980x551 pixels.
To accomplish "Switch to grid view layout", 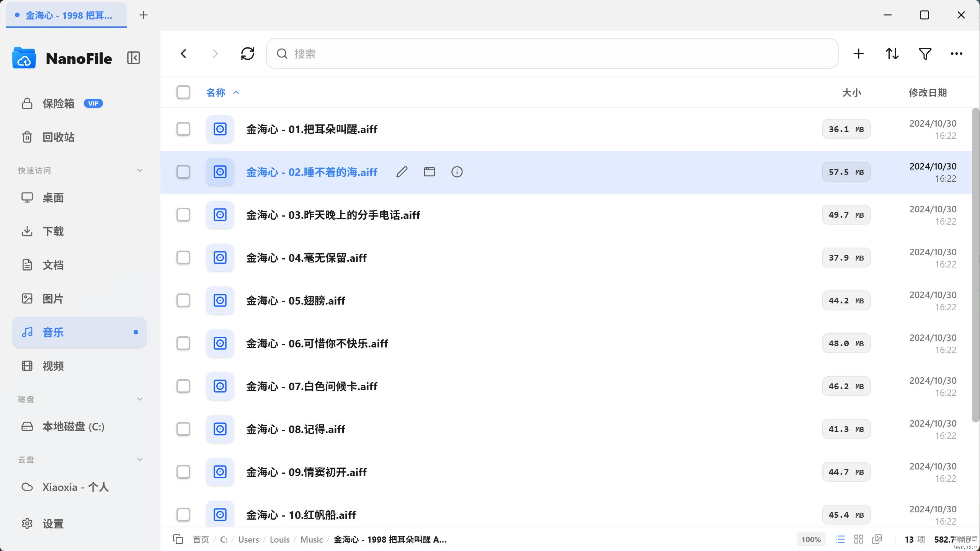I will [859, 539].
